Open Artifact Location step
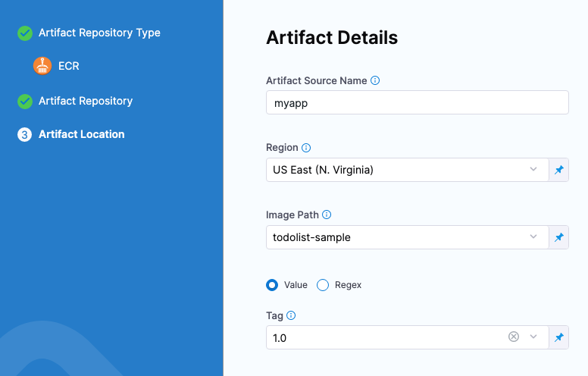 81,134
